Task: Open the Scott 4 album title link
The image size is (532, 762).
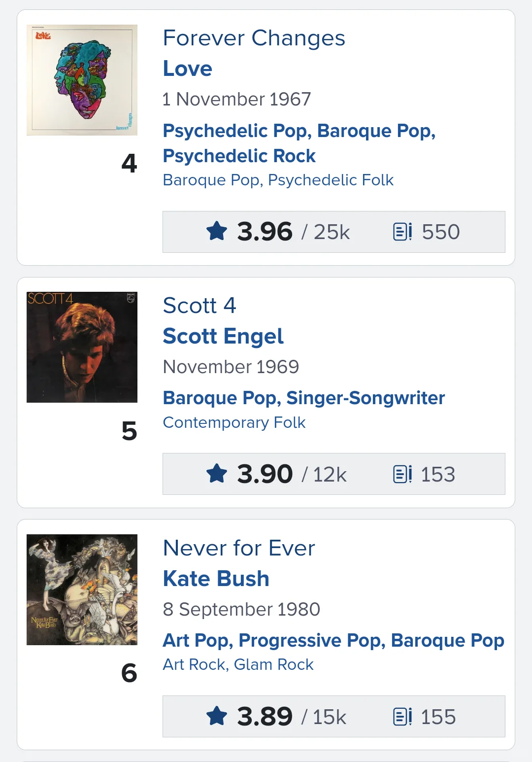Action: 199,306
